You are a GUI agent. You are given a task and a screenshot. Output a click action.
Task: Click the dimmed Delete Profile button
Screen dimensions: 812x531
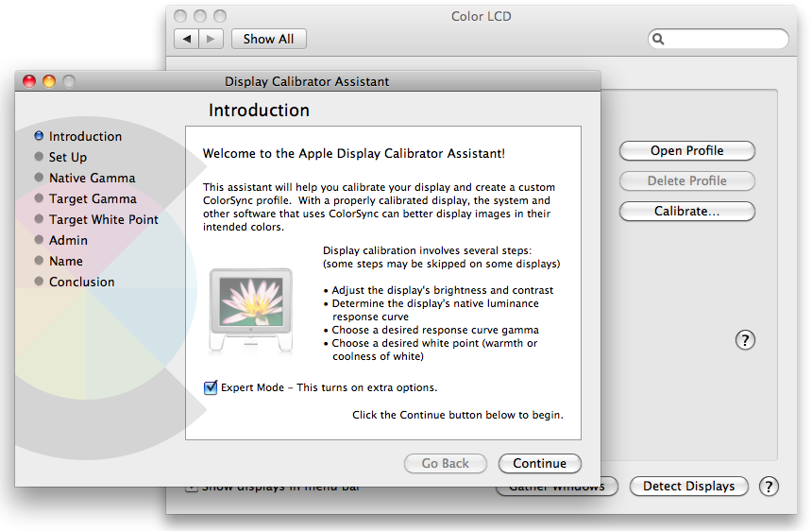(687, 180)
